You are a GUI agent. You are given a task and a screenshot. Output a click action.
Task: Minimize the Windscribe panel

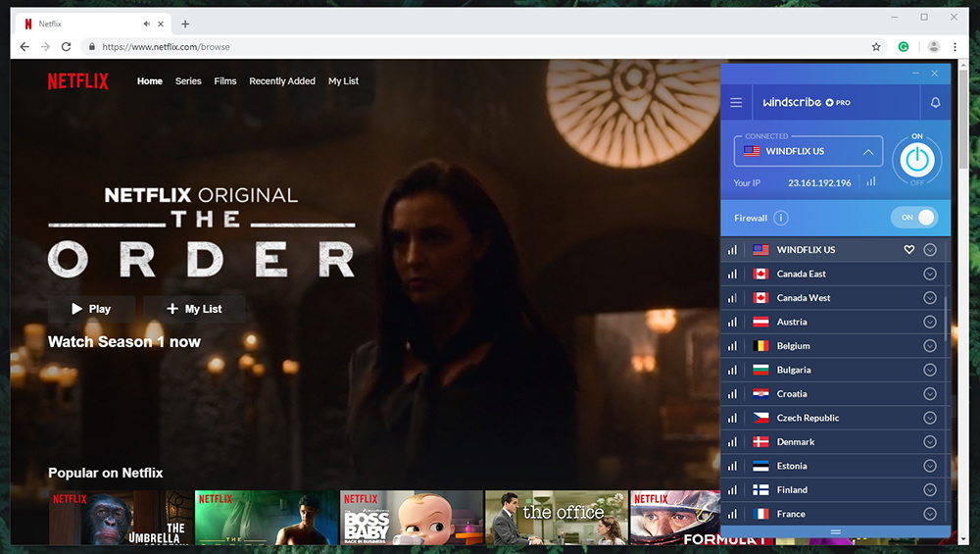915,74
